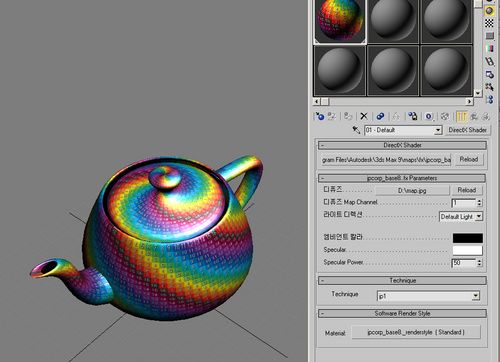Click Assign Material to Selection icon

(348, 116)
